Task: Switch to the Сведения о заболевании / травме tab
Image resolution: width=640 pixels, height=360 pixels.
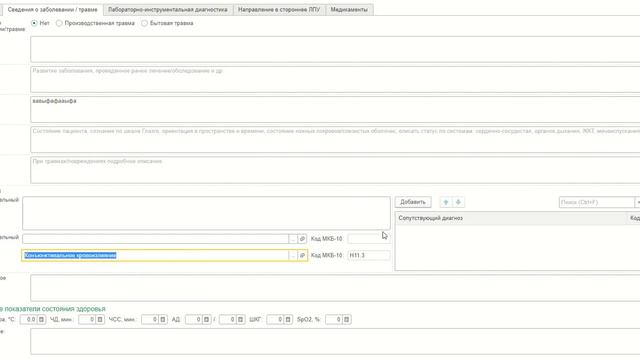Action: [52, 9]
